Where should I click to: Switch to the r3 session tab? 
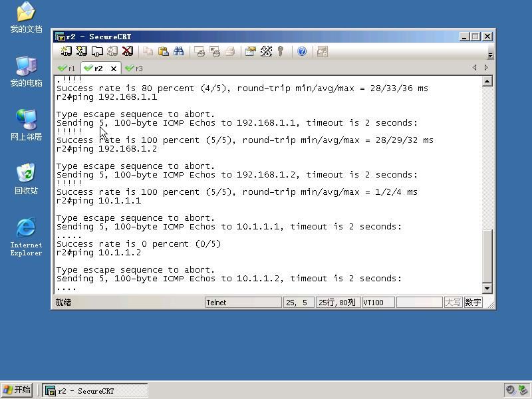(134, 68)
